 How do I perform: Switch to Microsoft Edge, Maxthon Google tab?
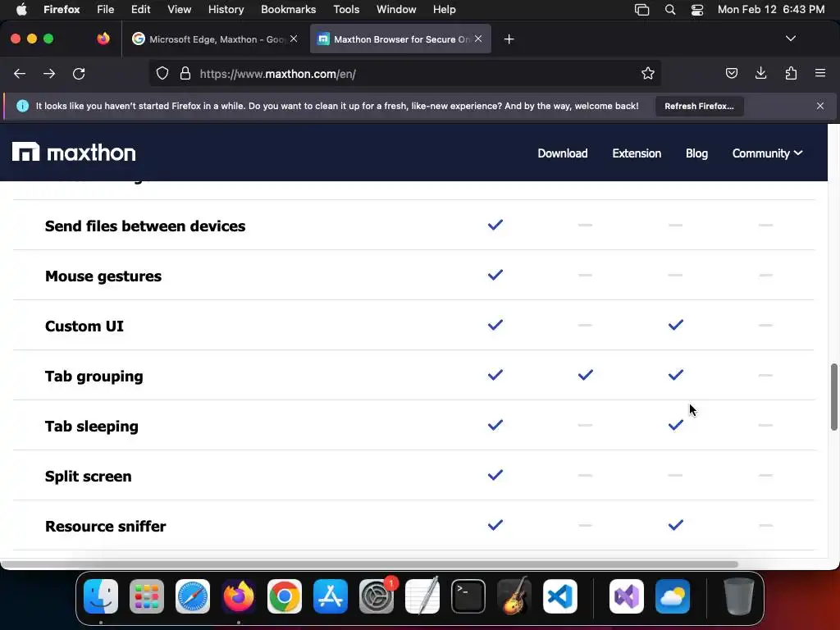click(x=216, y=39)
